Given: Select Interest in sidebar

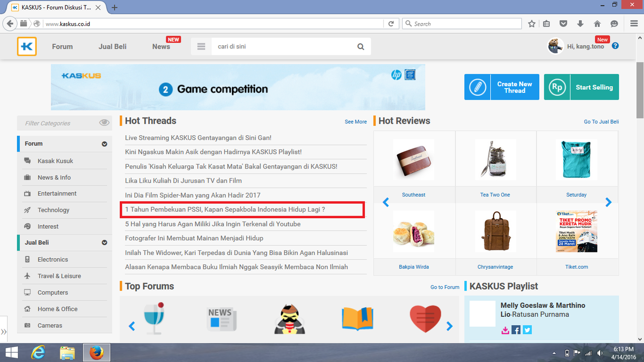Looking at the screenshot, I should (48, 227).
